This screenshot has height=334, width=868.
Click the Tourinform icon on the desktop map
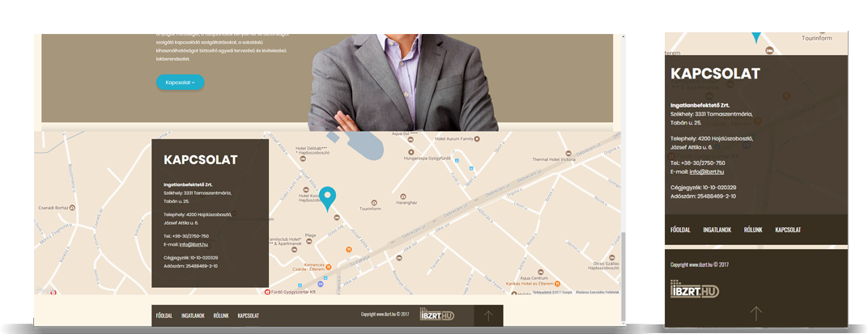tap(373, 203)
